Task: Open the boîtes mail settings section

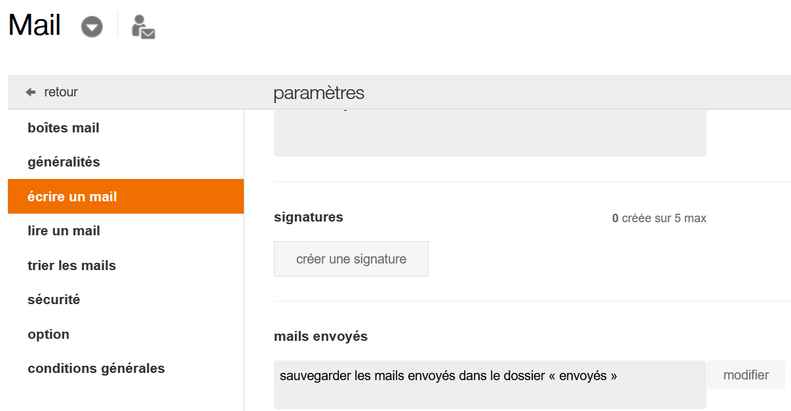Action: [x=63, y=128]
